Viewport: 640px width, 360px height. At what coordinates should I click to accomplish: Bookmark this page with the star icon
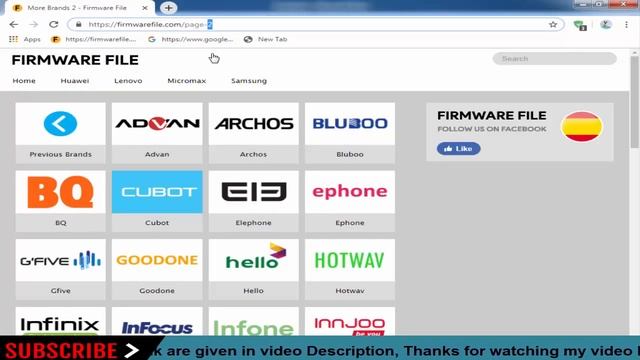coord(553,24)
